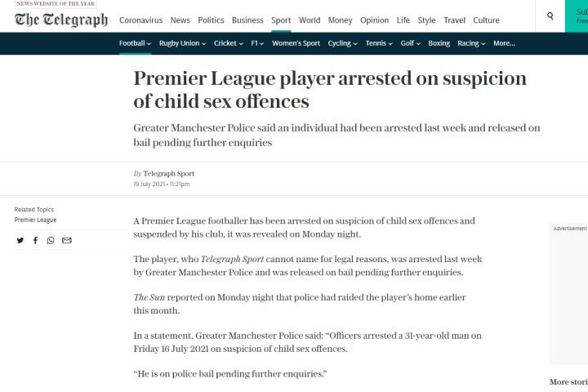Click the More... sports menu item
The height and width of the screenshot is (392, 588).
pos(504,43)
